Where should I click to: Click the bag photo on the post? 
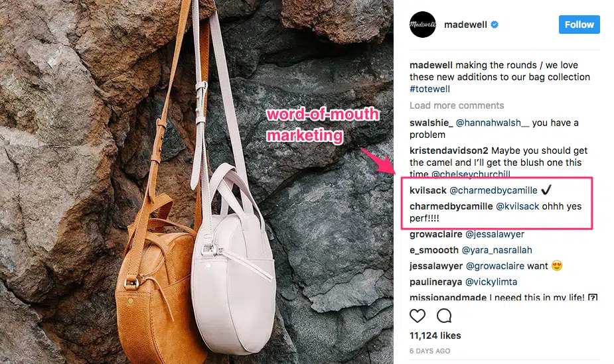click(x=196, y=182)
